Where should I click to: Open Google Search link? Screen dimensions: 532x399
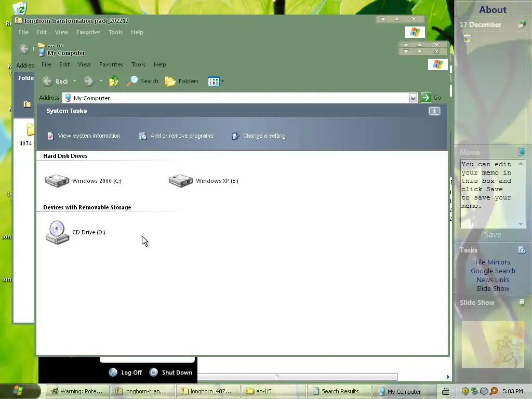[x=493, y=271]
